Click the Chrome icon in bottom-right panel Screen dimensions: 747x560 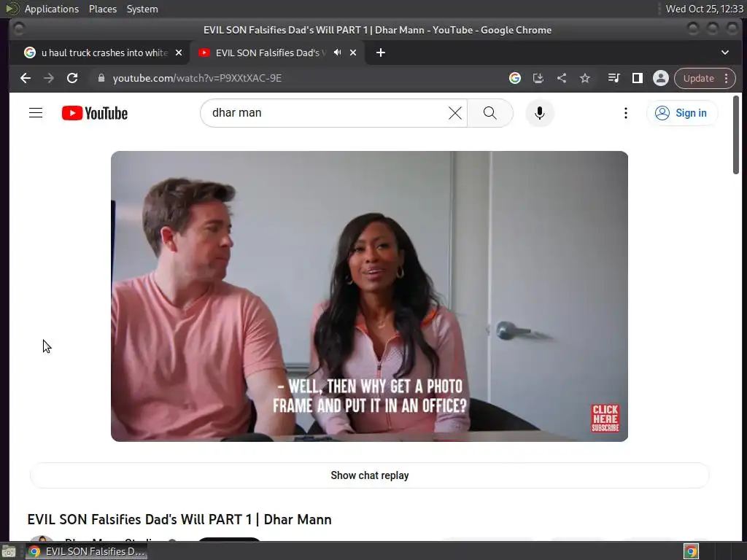[x=691, y=551]
